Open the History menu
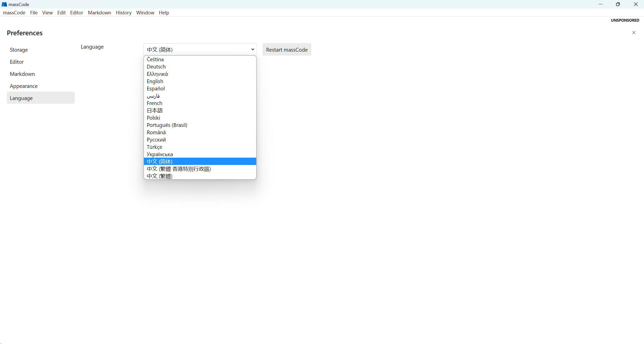Viewport: 644px width, 344px height. (123, 13)
